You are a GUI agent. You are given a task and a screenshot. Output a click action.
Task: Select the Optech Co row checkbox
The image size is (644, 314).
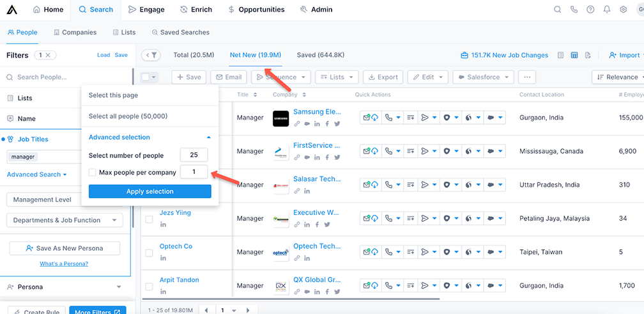(x=149, y=253)
